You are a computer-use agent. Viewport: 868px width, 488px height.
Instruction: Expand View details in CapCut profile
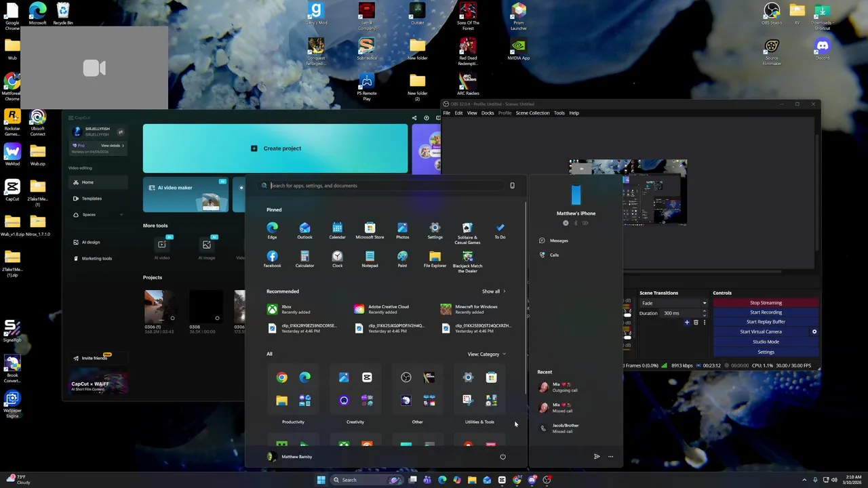point(113,146)
